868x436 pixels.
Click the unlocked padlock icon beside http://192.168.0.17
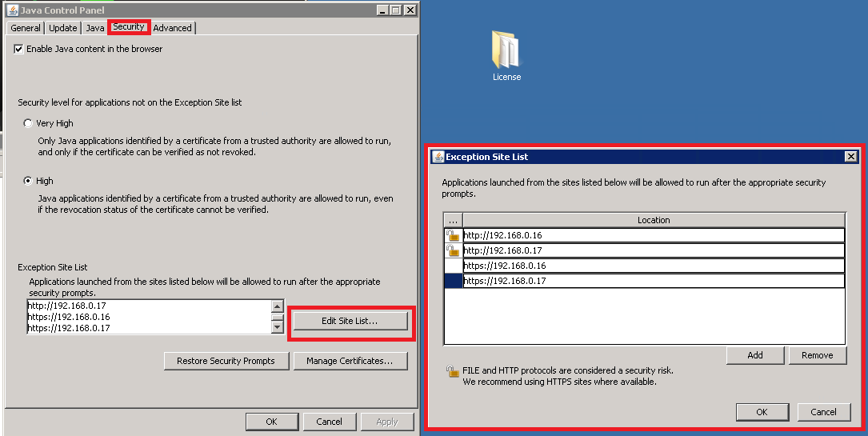pyautogui.click(x=453, y=250)
